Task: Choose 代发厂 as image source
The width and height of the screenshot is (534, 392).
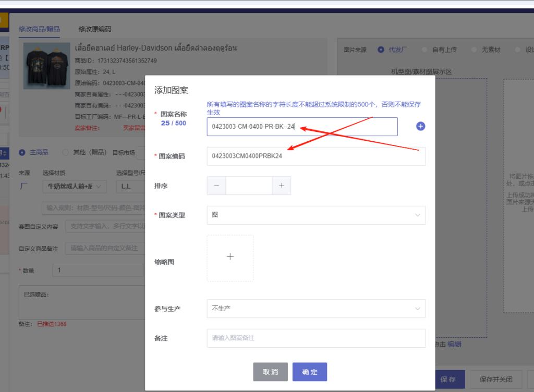Action: click(381, 50)
